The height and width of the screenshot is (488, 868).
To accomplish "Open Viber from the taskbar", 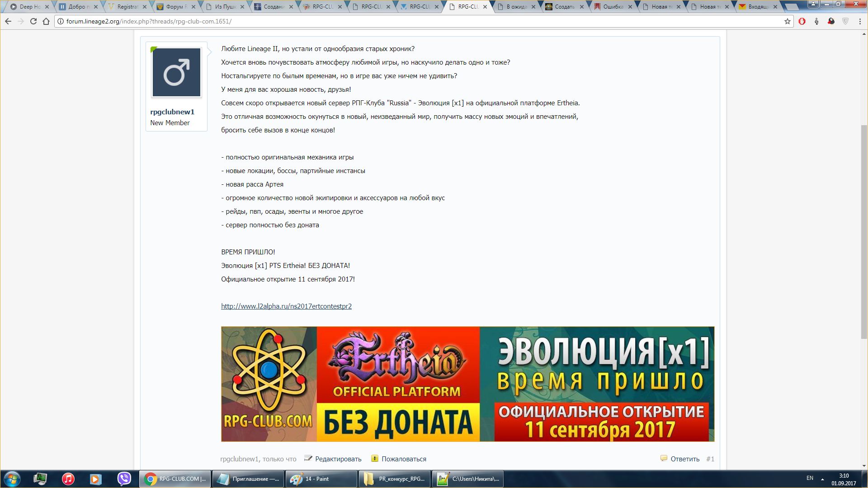I will click(x=124, y=479).
